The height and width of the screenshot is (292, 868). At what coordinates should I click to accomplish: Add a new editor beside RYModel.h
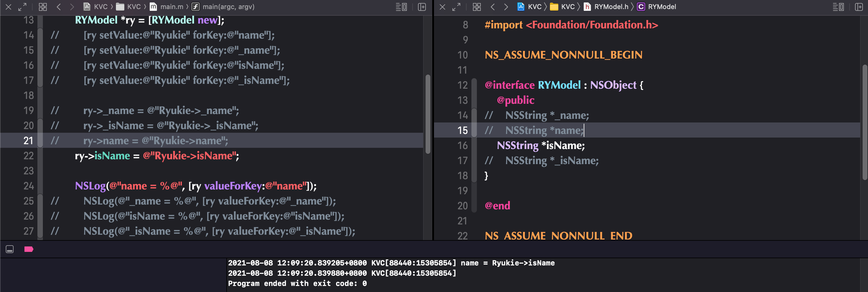pyautogui.click(x=859, y=7)
